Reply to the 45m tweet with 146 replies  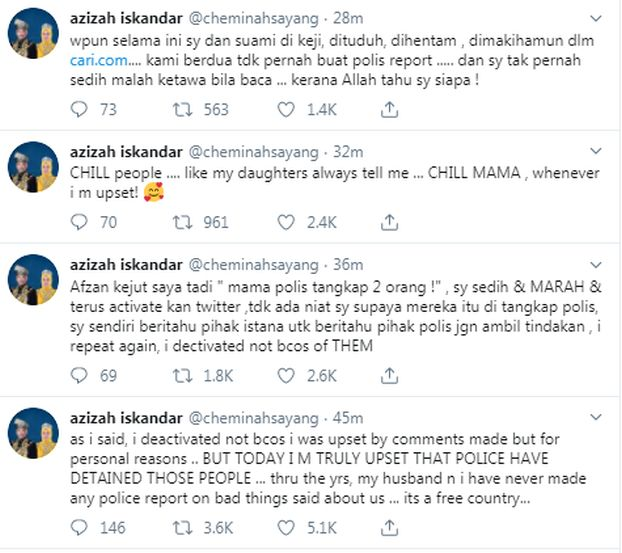(83, 530)
